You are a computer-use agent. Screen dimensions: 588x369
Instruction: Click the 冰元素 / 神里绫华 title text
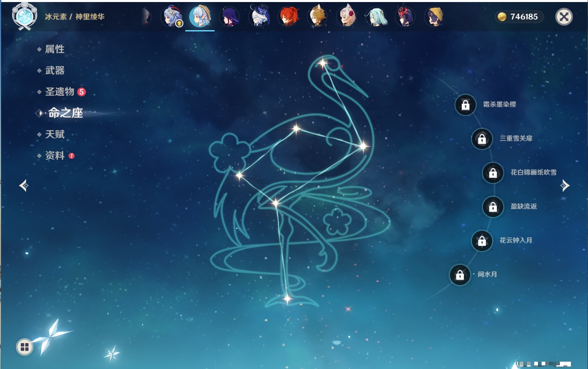pyautogui.click(x=75, y=17)
